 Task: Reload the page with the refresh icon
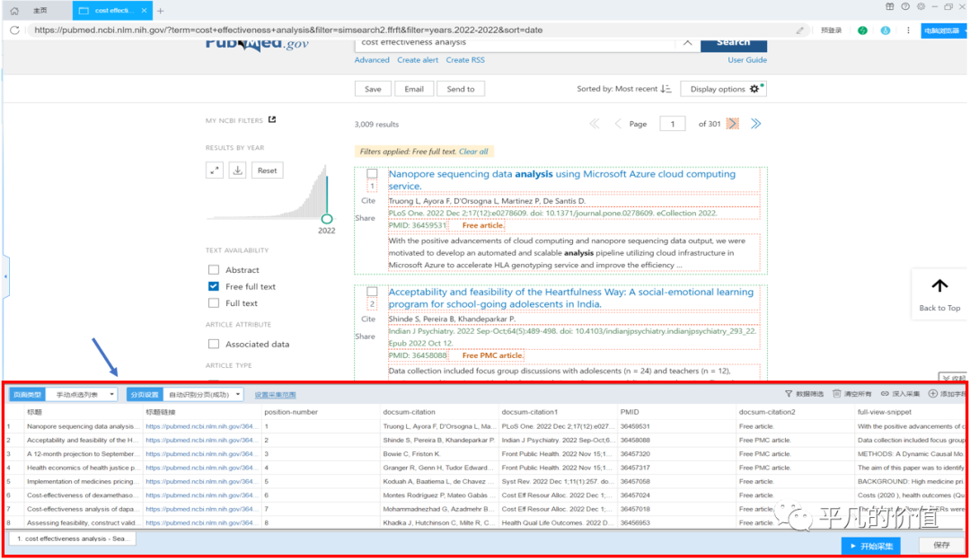[14, 30]
